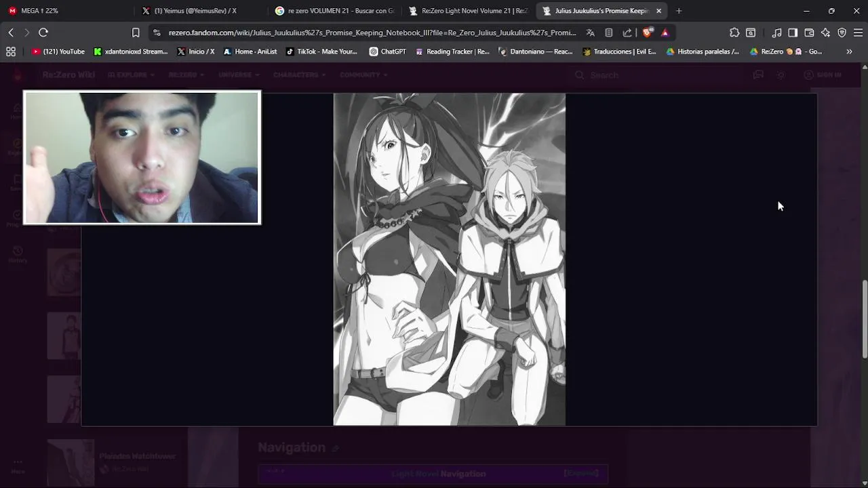Open Brave Shields lion icon
This screenshot has width=868, height=488.
coord(648,33)
